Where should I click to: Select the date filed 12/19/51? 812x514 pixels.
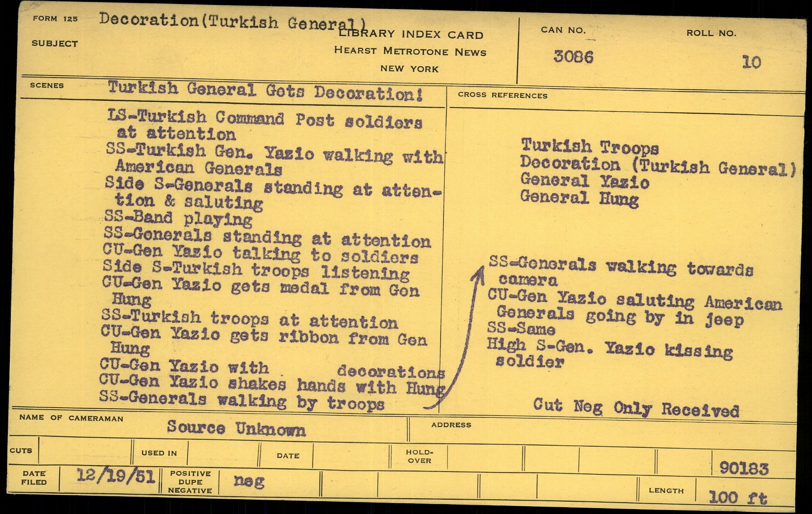click(x=116, y=476)
